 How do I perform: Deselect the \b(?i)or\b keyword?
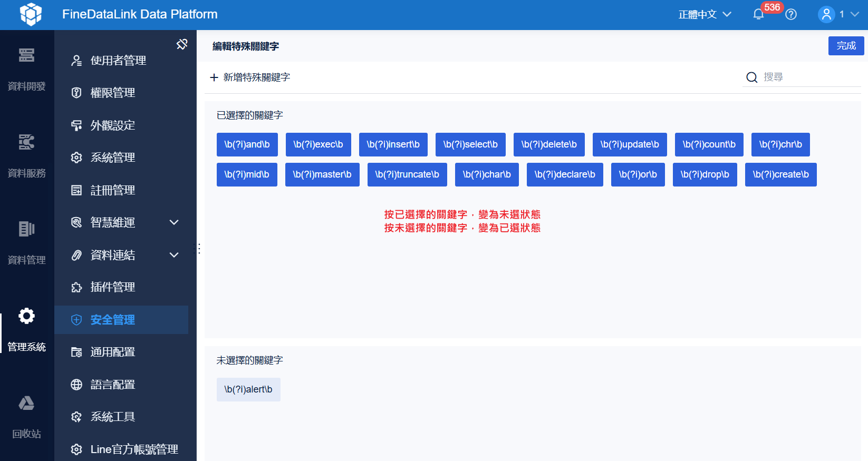coord(638,174)
